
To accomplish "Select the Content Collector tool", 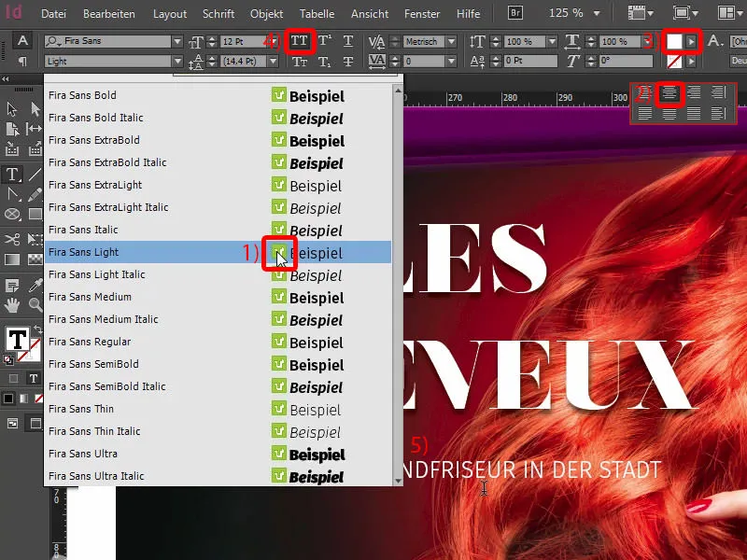I will click(12, 150).
